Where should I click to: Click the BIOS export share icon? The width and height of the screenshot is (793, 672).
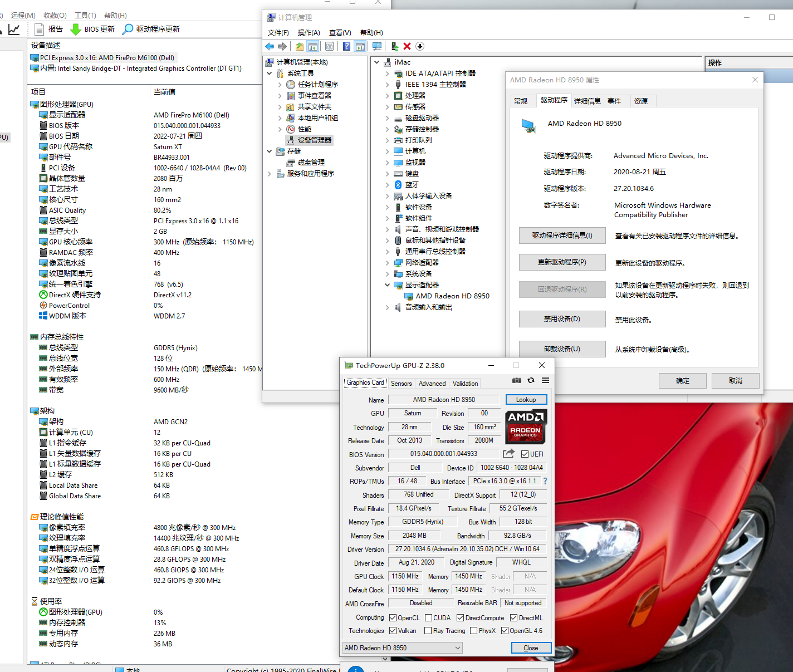[x=508, y=454]
